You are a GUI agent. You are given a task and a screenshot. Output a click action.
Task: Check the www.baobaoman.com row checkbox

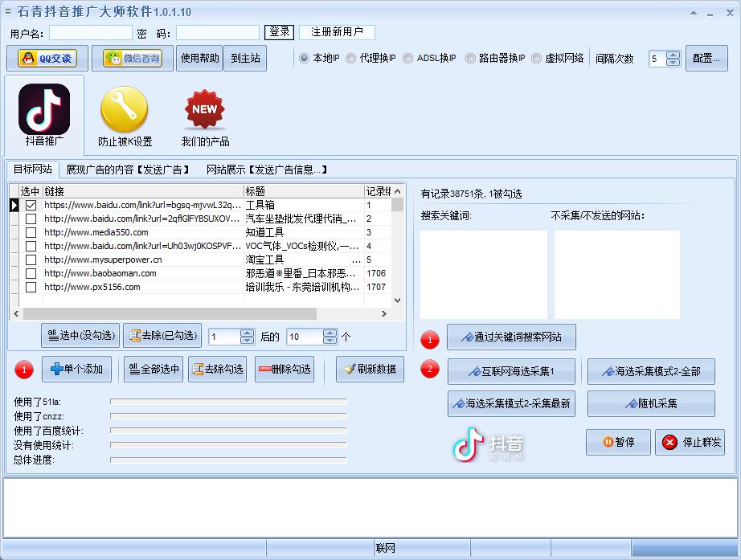[x=31, y=274]
